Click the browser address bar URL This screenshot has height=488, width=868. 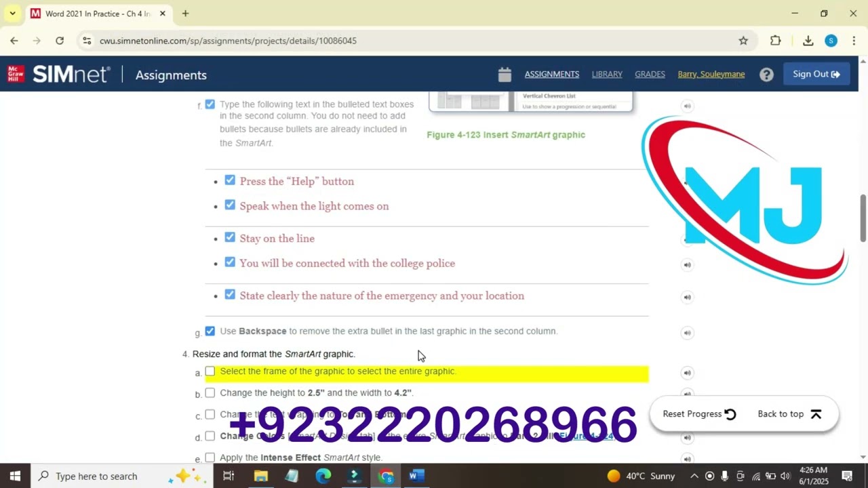pos(228,41)
